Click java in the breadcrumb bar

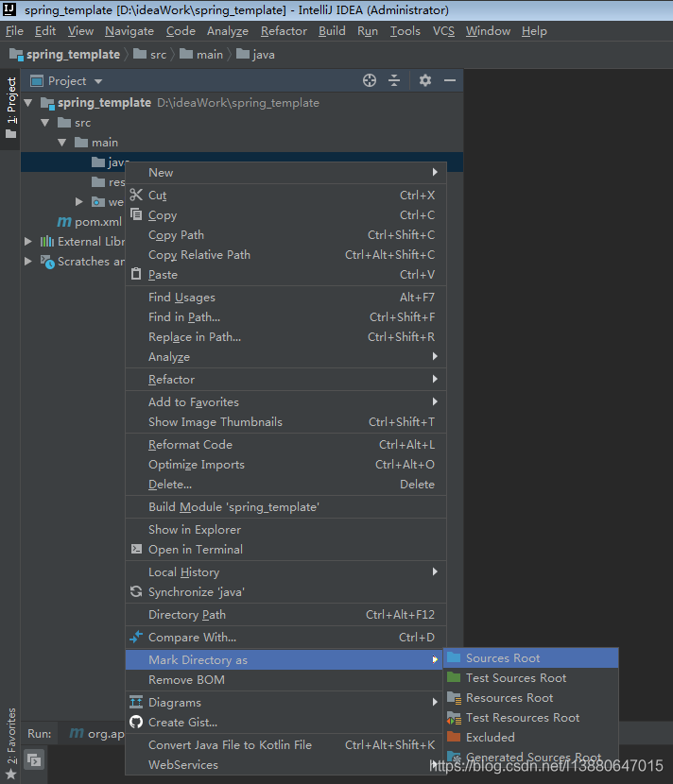263,55
